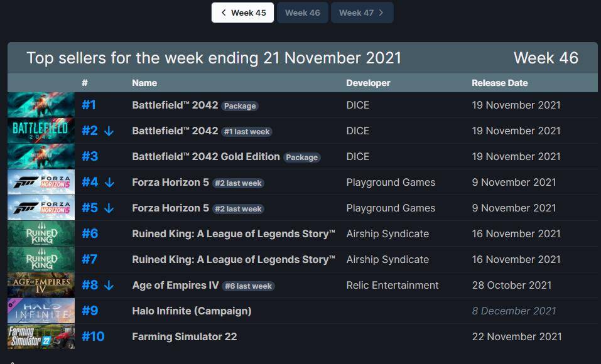Click the down arrow beside rank #2
This screenshot has height=364, width=601.
(109, 131)
